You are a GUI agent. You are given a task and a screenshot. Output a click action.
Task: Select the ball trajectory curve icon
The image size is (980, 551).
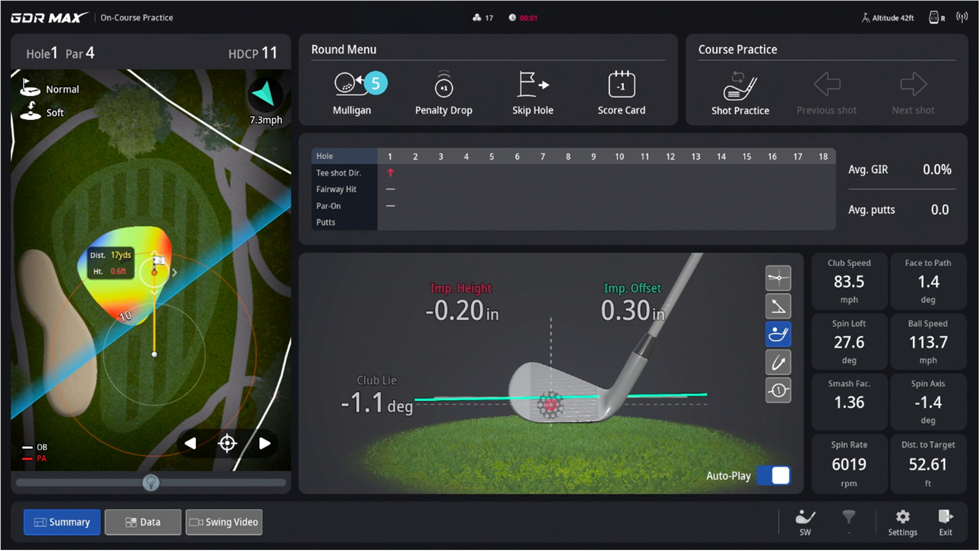coord(778,362)
